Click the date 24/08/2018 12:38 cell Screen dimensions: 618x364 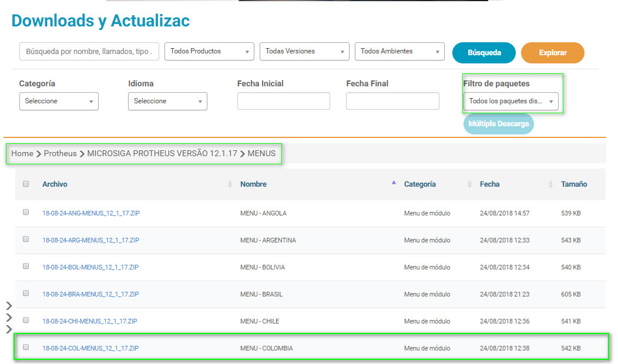pyautogui.click(x=505, y=348)
